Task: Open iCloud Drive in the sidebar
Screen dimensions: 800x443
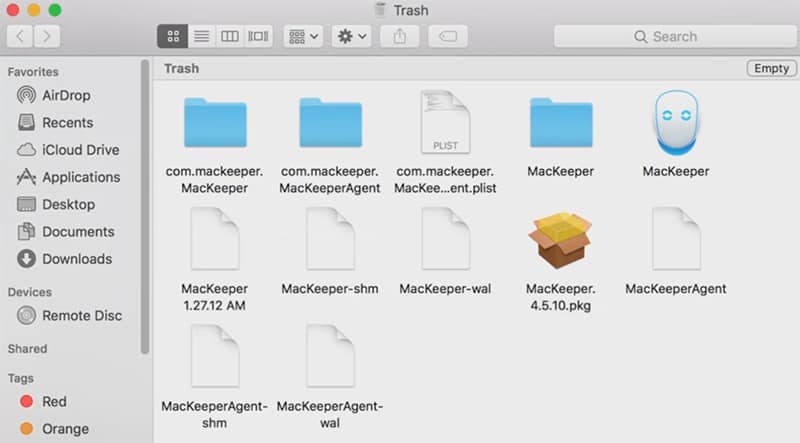Action: pos(68,150)
